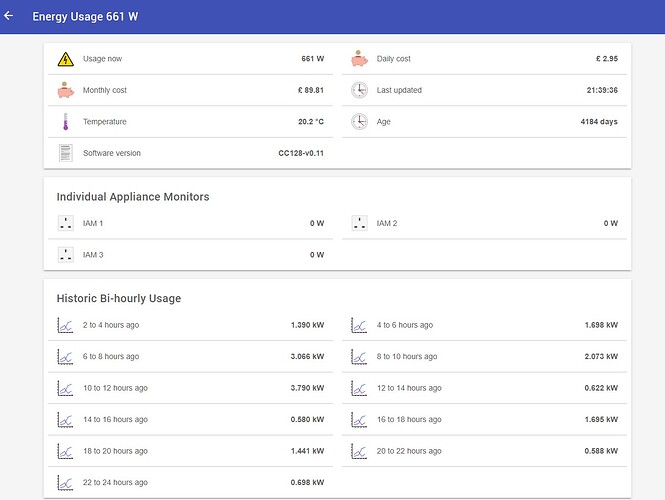Open the Daily cost entry label

pos(394,59)
